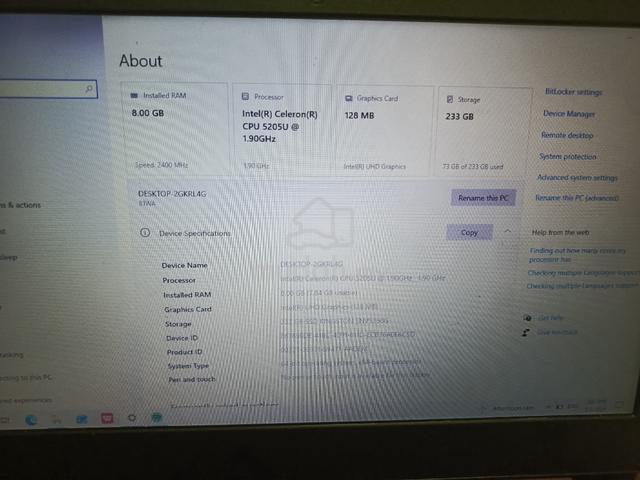640x480 pixels.
Task: Select the sidebar item ending 'sleep'
Action: point(9,258)
